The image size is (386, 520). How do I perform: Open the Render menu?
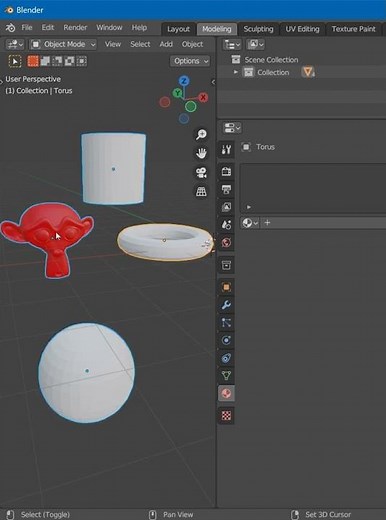point(75,28)
